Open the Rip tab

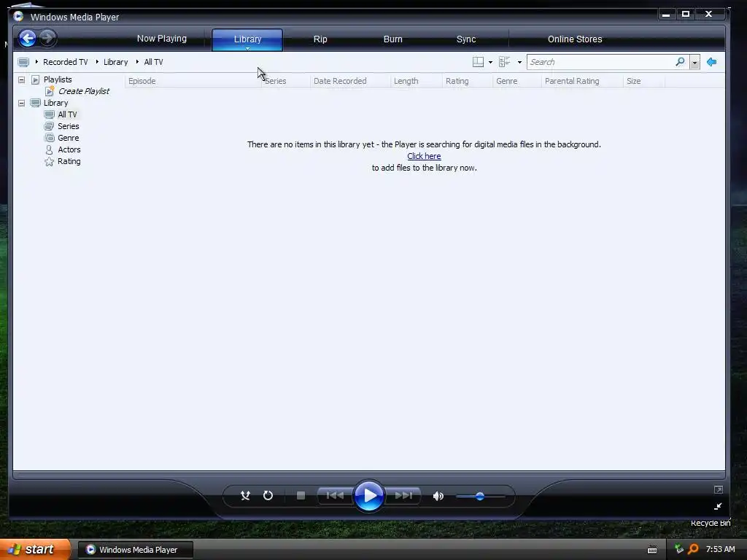[x=320, y=39]
